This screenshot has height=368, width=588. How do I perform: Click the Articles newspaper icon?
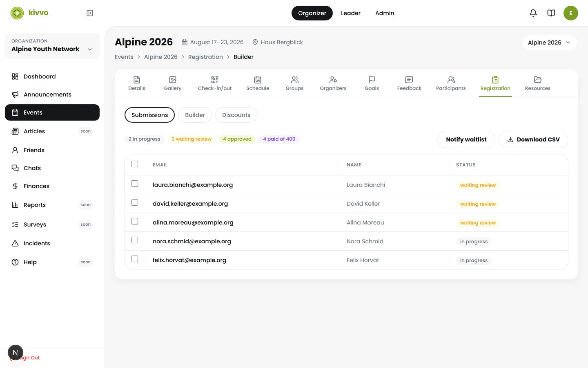click(15, 131)
